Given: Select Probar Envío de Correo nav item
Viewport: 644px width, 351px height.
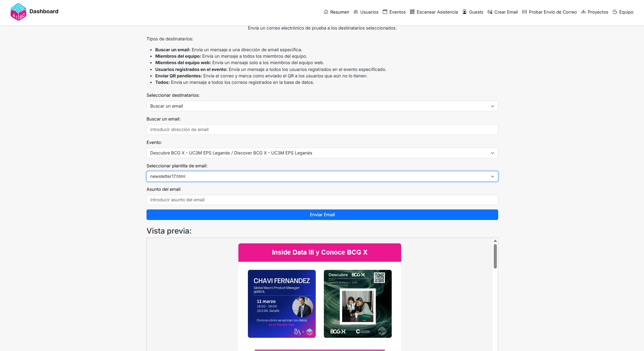Looking at the screenshot, I should 549,12.
